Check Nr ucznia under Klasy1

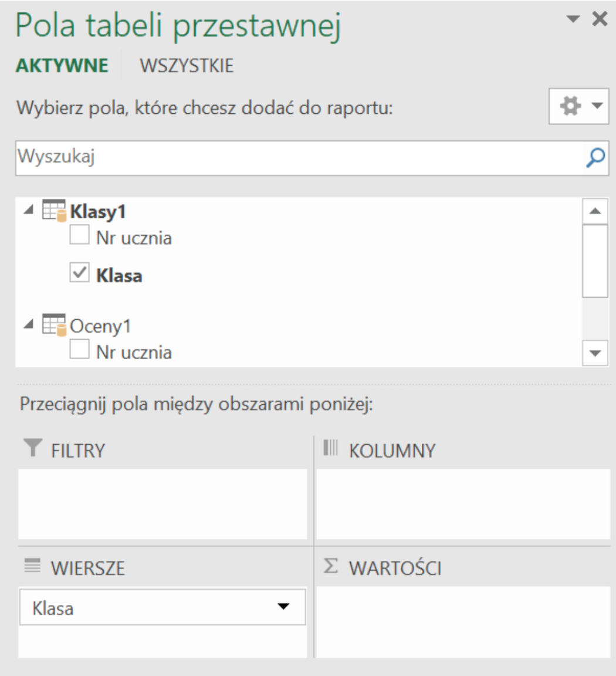79,237
